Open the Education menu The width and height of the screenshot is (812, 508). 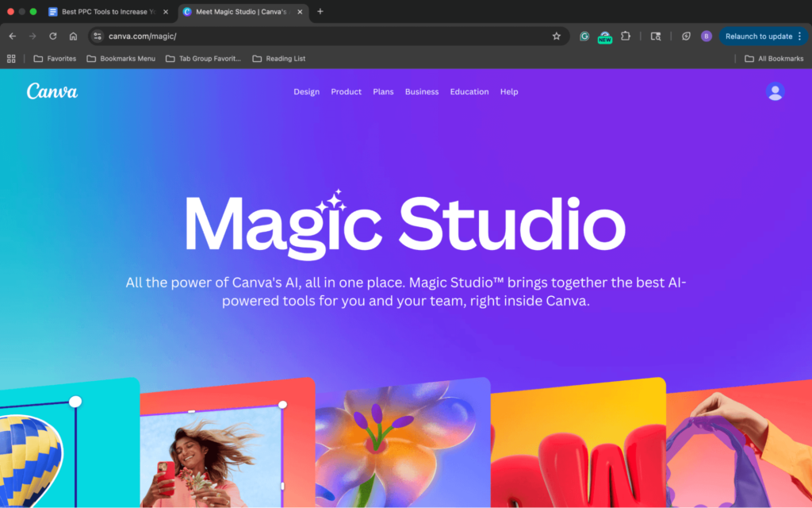[469, 92]
